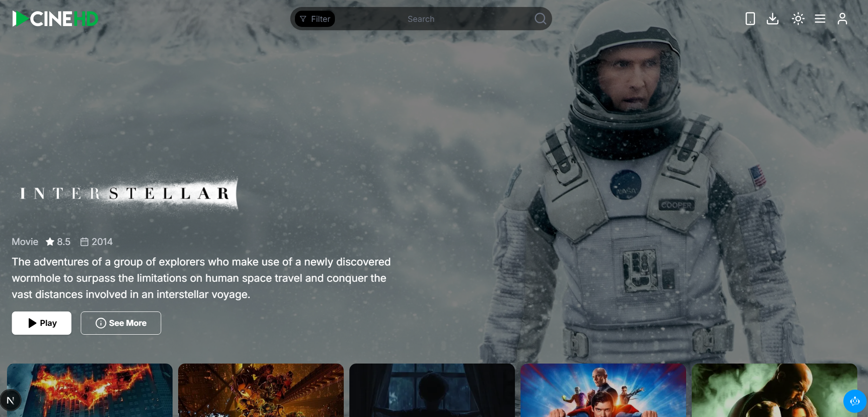This screenshot has height=417, width=868.
Task: Open the hamburger menu
Action: coord(820,19)
